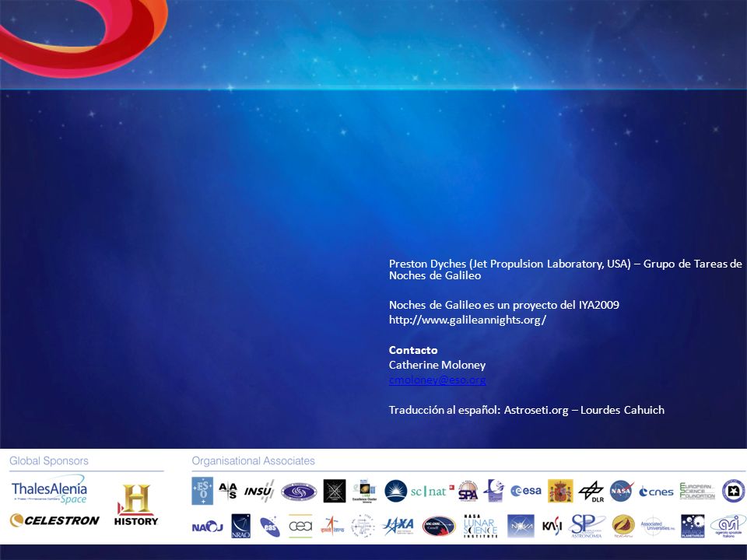Click the NASA meatball logo

tap(621, 491)
